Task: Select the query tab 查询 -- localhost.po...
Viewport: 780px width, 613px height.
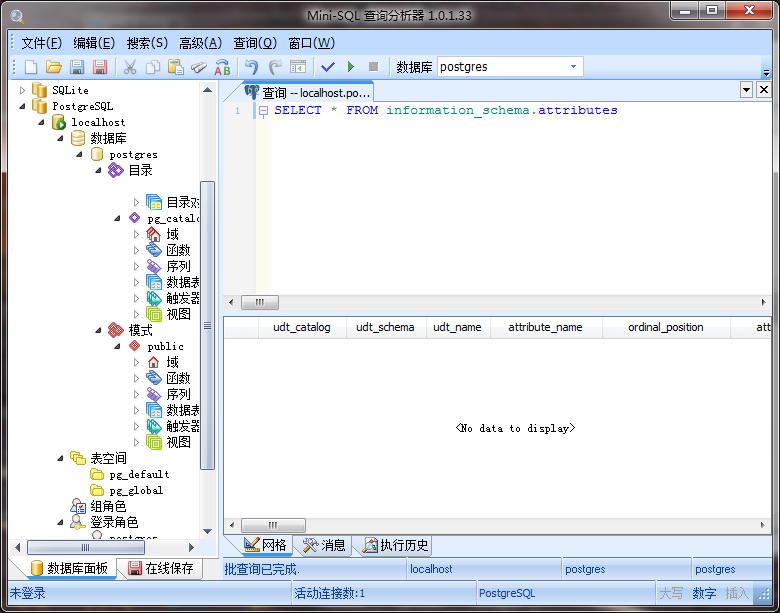Action: click(307, 93)
